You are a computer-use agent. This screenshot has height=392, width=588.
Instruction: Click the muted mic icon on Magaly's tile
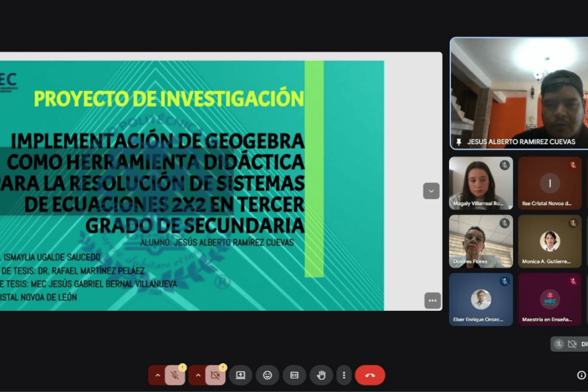[x=505, y=165]
